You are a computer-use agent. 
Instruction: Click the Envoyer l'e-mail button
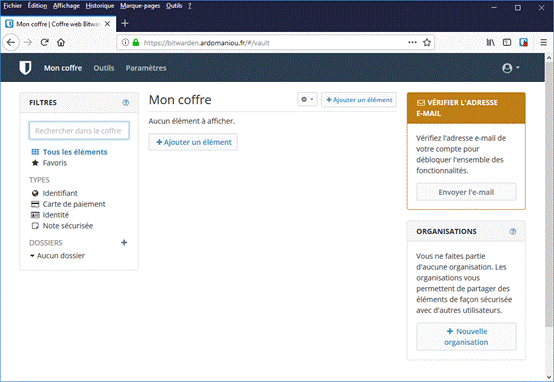(x=466, y=192)
